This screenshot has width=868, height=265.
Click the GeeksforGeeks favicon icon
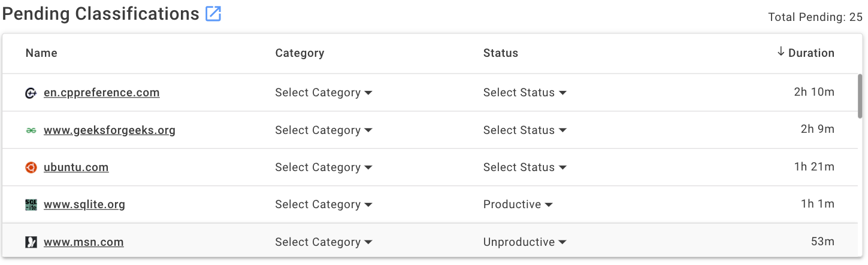pyautogui.click(x=31, y=130)
